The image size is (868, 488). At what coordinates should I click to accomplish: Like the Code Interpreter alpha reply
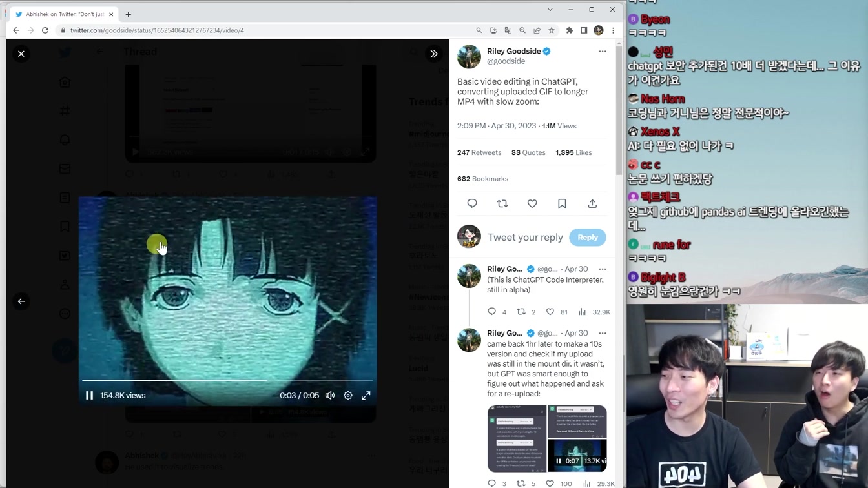click(x=550, y=312)
